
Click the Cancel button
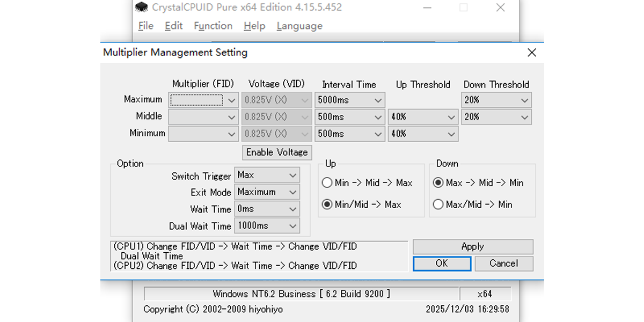[x=503, y=264]
